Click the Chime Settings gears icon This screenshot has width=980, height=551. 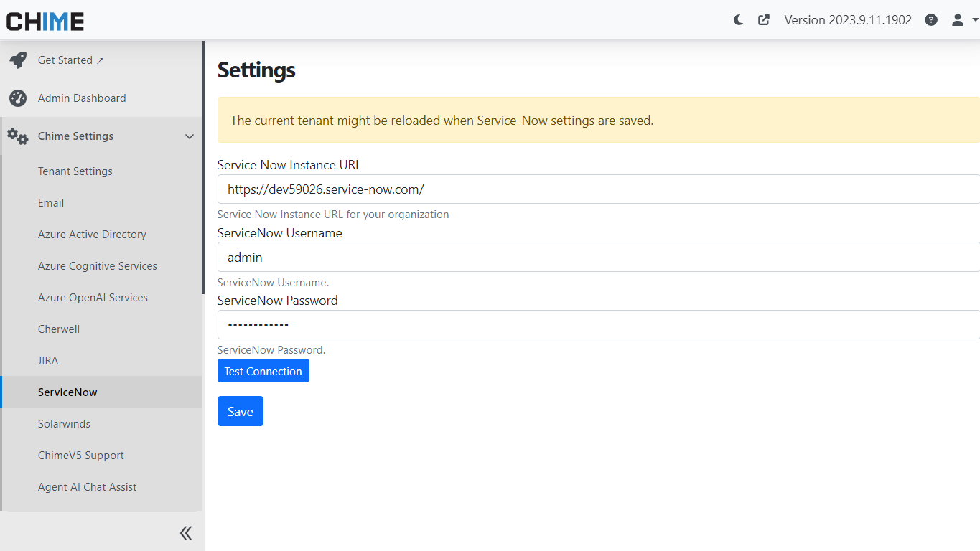[x=18, y=136]
